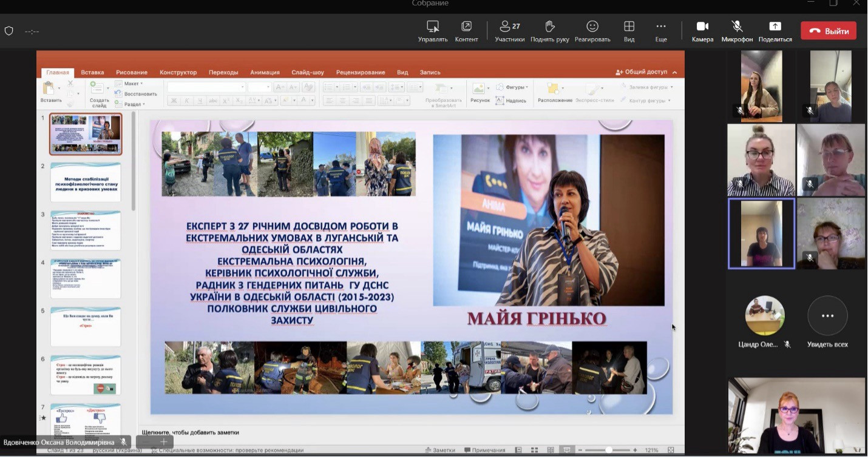
Task: Open the Управлять control icon
Action: [x=432, y=27]
